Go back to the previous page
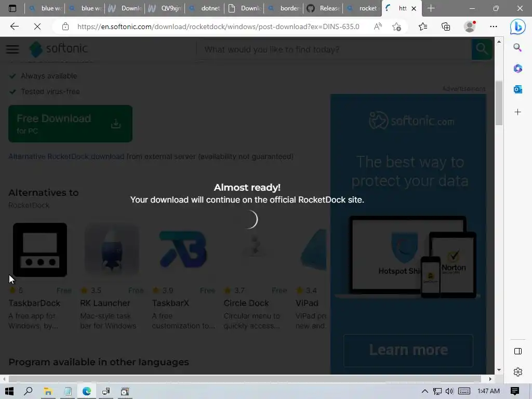 click(14, 26)
